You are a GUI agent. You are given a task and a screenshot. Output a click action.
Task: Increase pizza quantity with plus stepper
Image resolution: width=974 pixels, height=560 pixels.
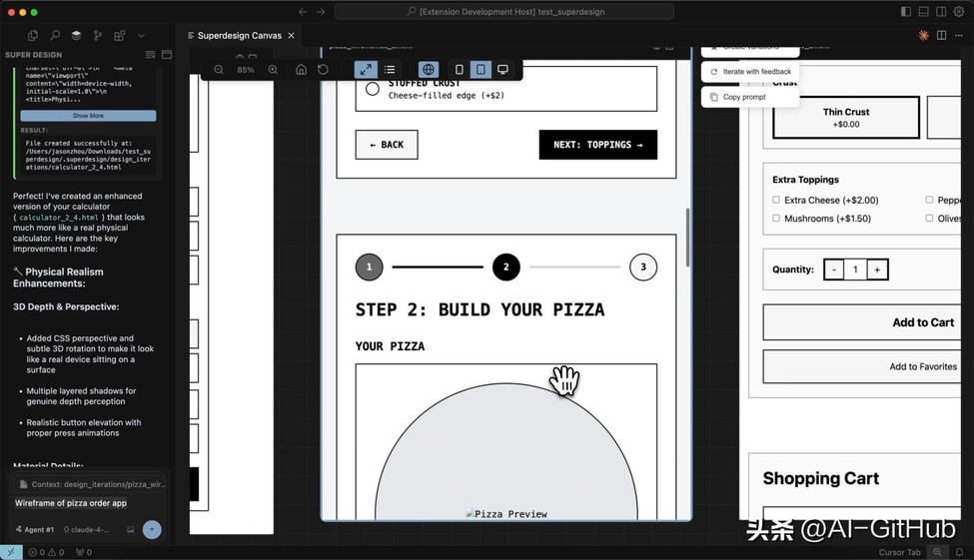click(x=877, y=270)
